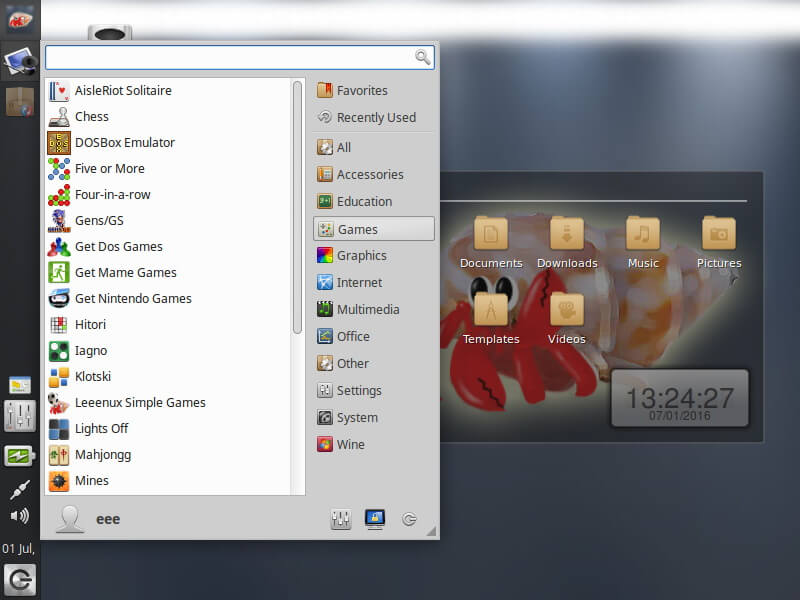The image size is (800, 600).
Task: Click the application search field
Action: pos(230,58)
